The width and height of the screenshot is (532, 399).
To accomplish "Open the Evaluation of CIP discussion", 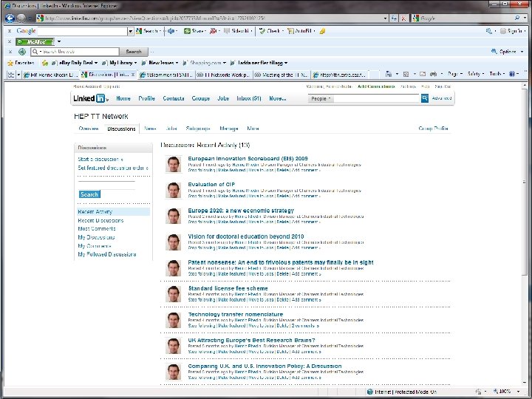I will click(x=211, y=184).
